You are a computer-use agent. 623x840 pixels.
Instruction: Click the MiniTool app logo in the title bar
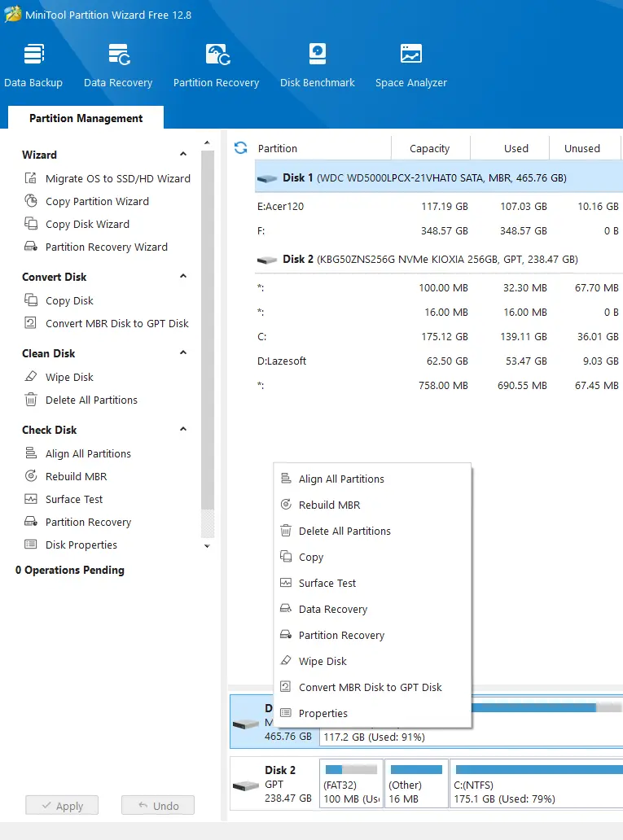tap(12, 14)
